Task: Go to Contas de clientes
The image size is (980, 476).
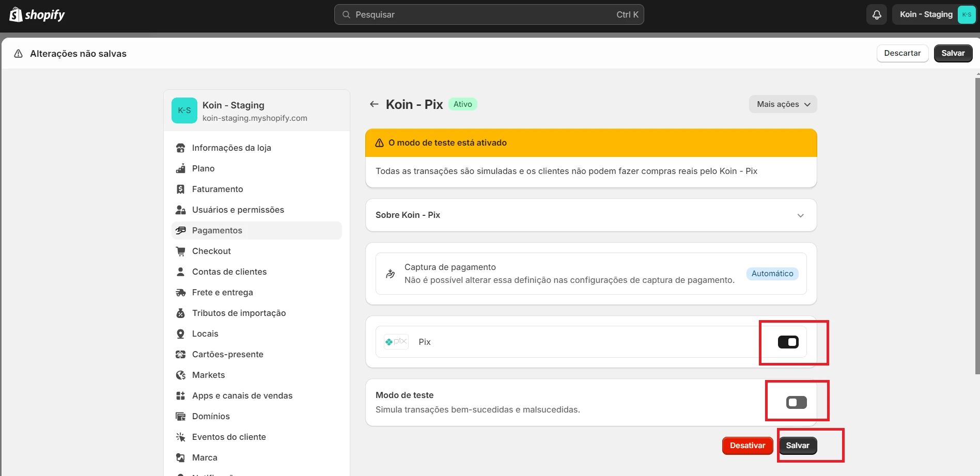Action: click(x=257, y=272)
